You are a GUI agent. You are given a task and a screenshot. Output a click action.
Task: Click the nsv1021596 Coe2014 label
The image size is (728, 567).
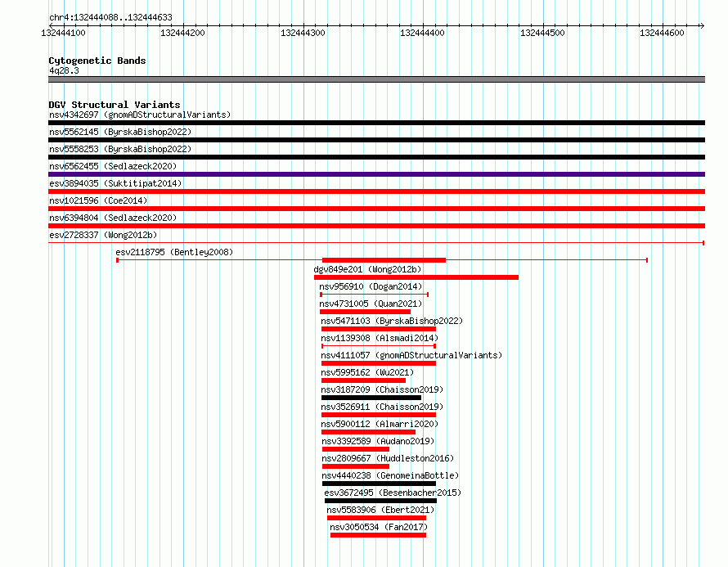(98, 200)
